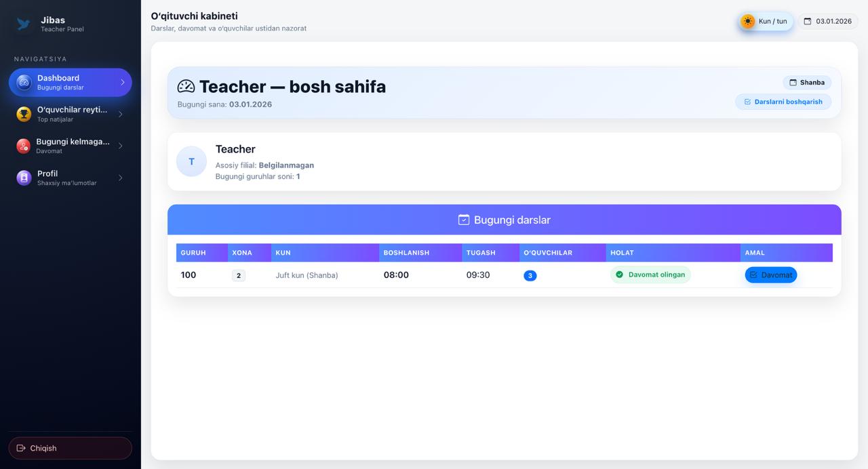Click the Dashboard gauge icon in sidebar
The width and height of the screenshot is (868, 469).
pos(24,83)
